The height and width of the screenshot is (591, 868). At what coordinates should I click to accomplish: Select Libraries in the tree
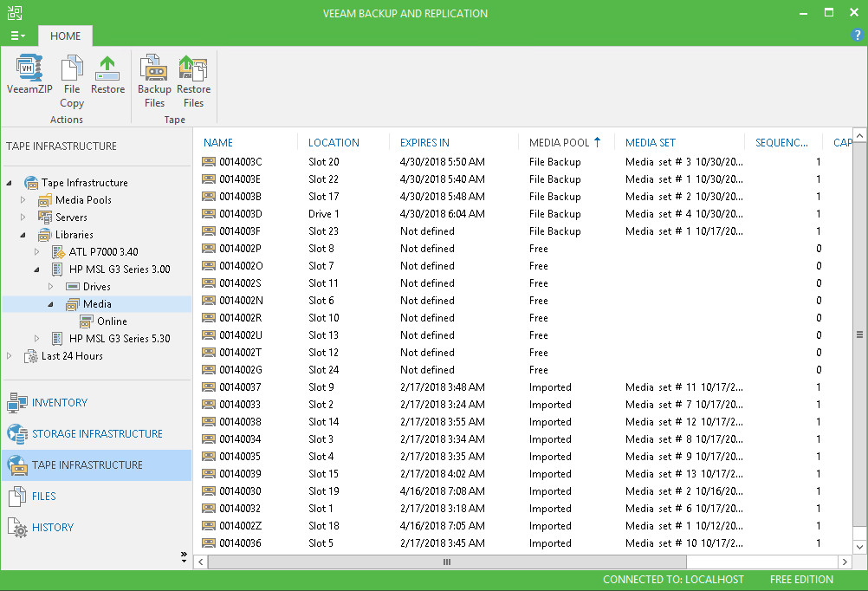coord(74,234)
